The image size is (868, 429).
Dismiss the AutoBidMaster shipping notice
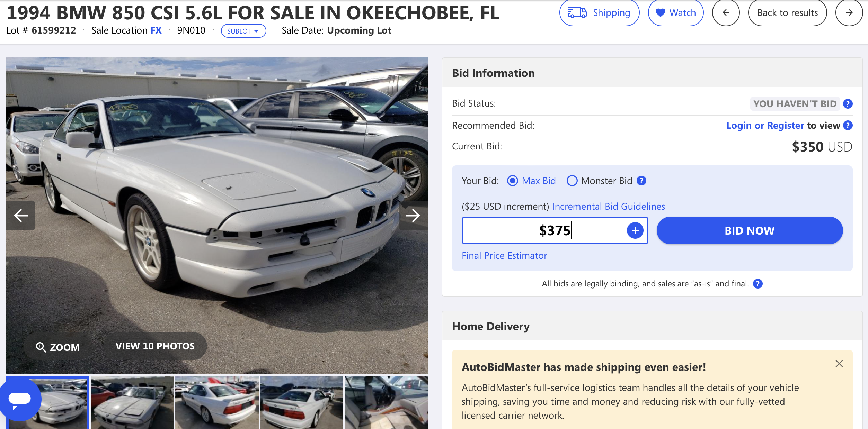(x=839, y=364)
